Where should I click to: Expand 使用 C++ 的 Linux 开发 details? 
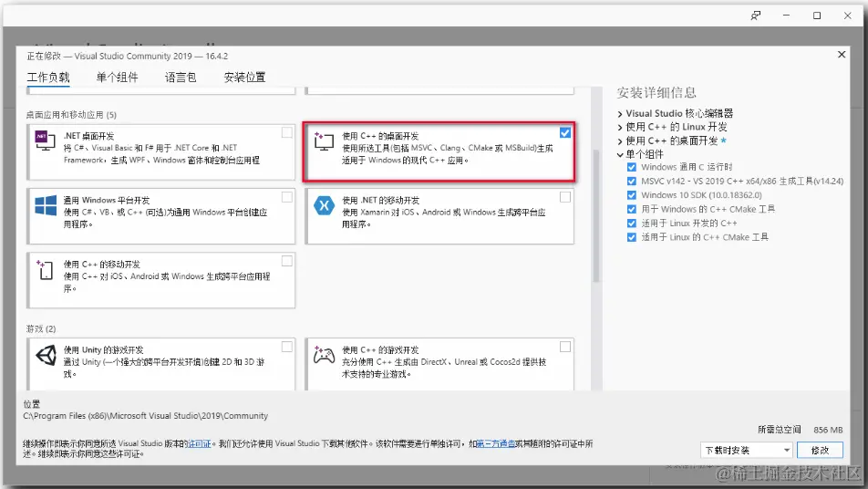click(x=620, y=128)
